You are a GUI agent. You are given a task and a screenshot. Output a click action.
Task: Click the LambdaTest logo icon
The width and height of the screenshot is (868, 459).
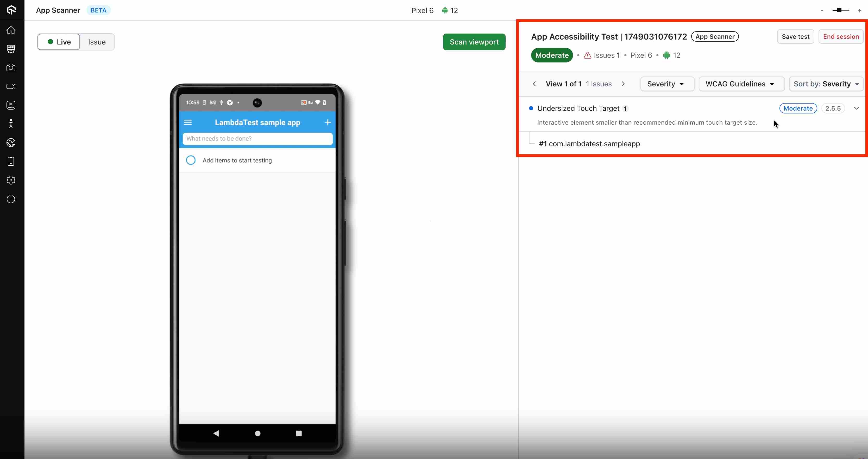click(x=11, y=10)
